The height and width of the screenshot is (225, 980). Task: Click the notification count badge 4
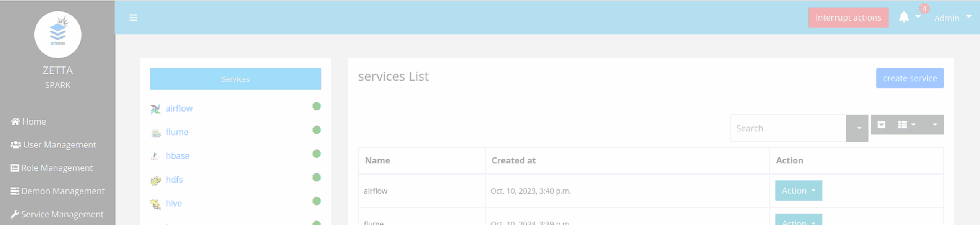(924, 9)
